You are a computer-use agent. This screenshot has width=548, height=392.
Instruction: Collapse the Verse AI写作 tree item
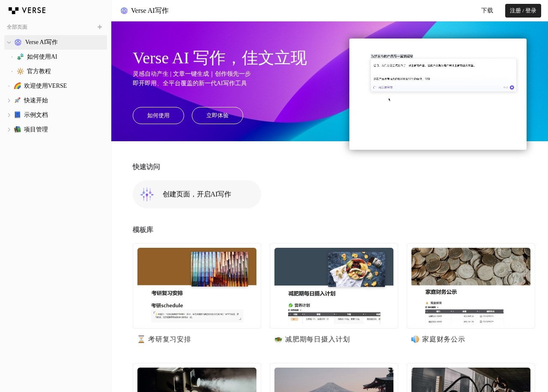pyautogui.click(x=9, y=42)
